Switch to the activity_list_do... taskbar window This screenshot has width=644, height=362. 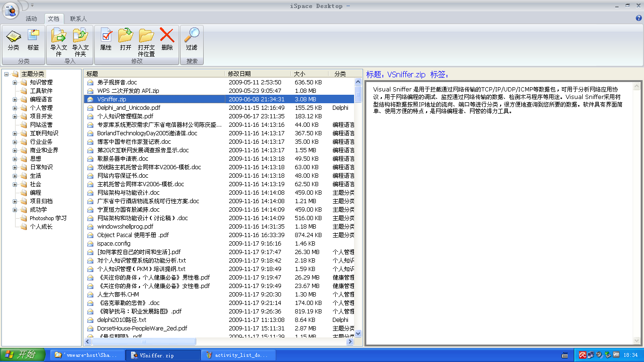tap(239, 355)
